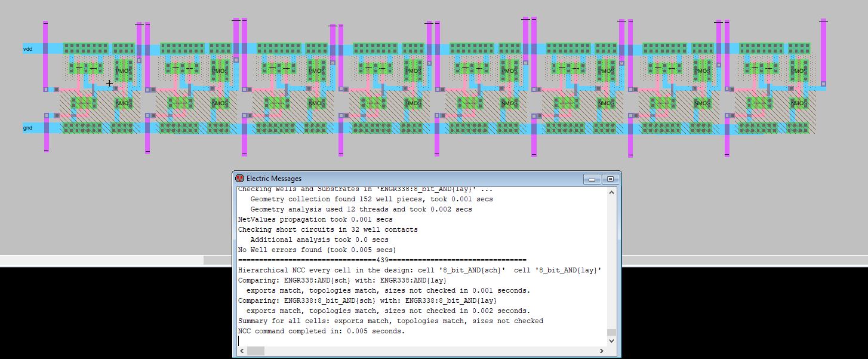Click the gnd export label
Screen dimensions: 868x359
pyautogui.click(x=27, y=128)
